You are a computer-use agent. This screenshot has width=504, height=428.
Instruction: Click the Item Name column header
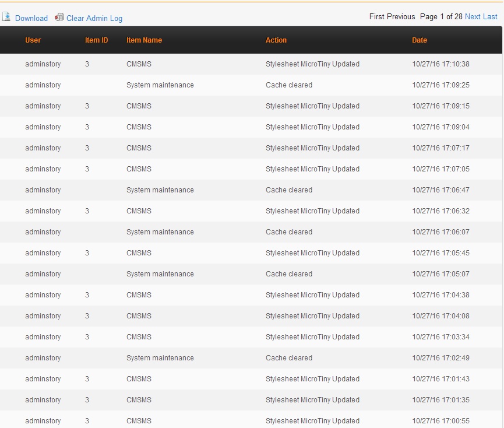[144, 40]
